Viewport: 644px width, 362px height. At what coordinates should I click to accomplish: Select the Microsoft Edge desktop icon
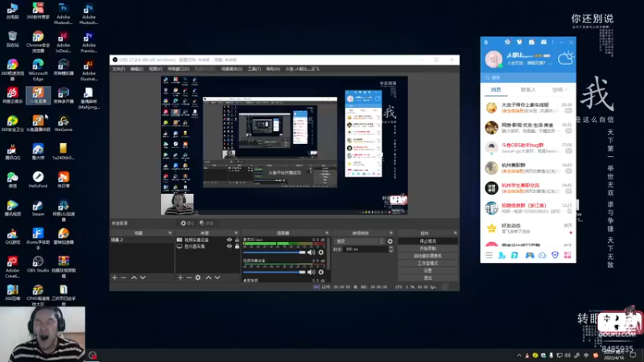click(x=38, y=70)
